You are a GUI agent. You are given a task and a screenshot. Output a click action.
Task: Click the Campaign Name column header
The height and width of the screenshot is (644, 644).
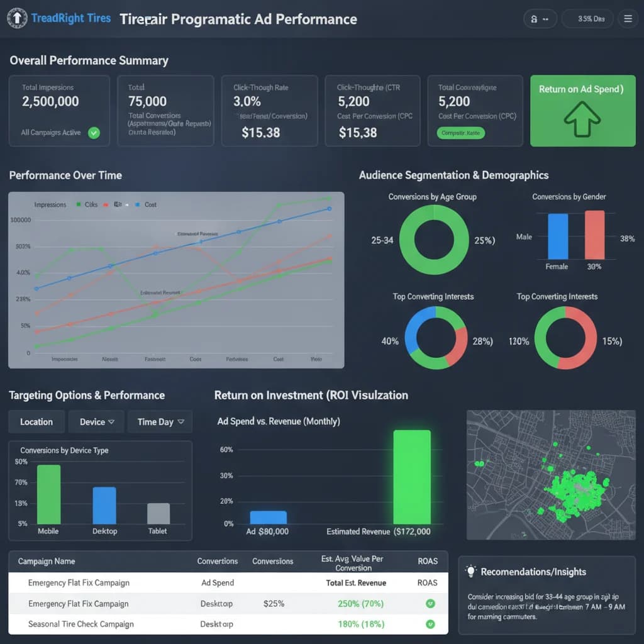click(47, 561)
